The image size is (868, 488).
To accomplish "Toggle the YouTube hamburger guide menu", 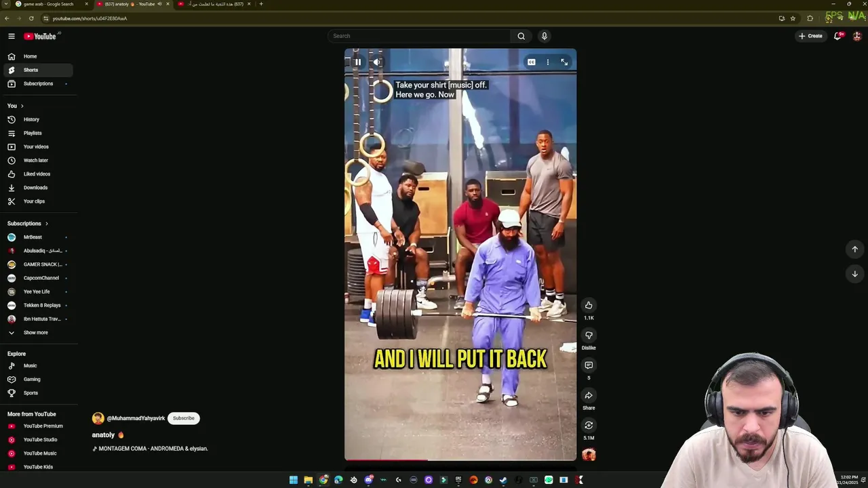I will pos(12,36).
